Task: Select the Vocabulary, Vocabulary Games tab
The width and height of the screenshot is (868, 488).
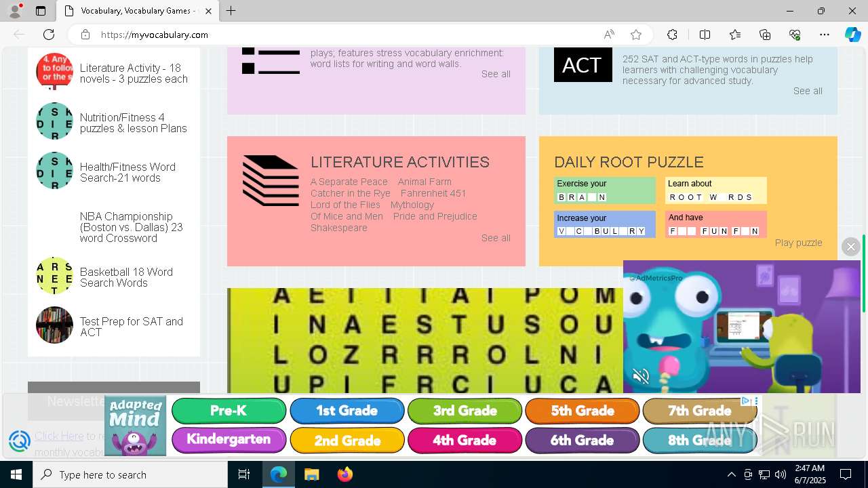Action: coord(138,11)
